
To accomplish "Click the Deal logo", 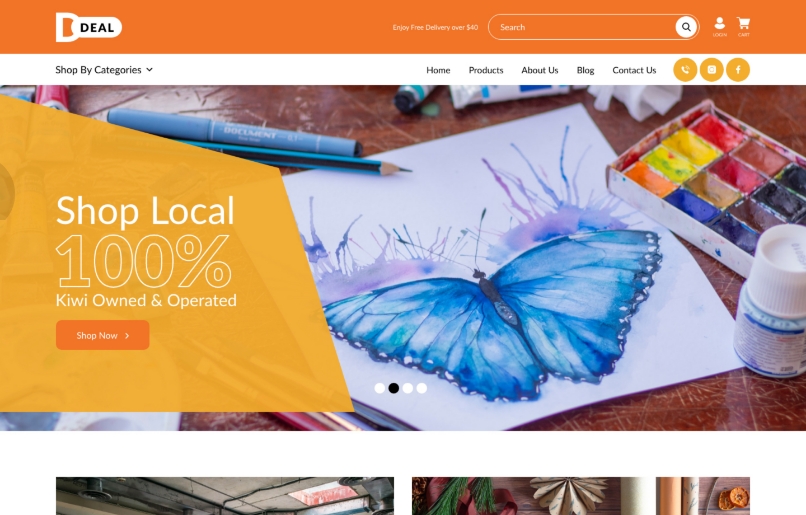I will [x=89, y=27].
